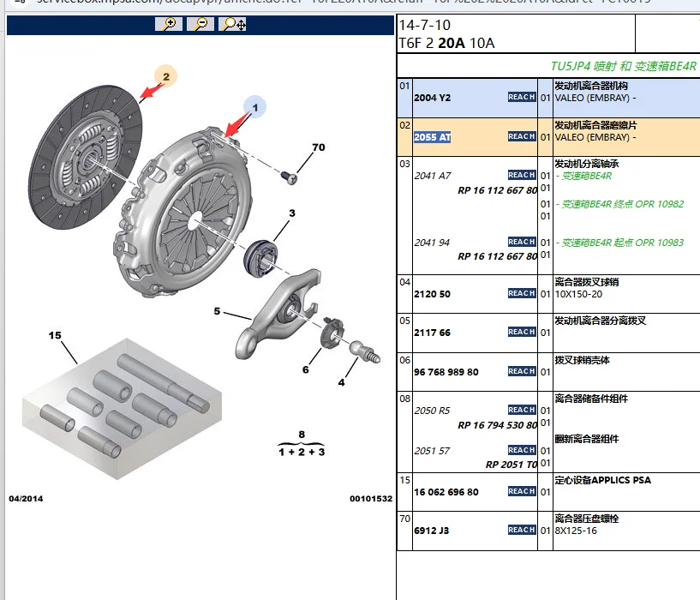Image resolution: width=700 pixels, height=600 pixels.
Task: Choose part number 6912 J3
Action: point(431,531)
